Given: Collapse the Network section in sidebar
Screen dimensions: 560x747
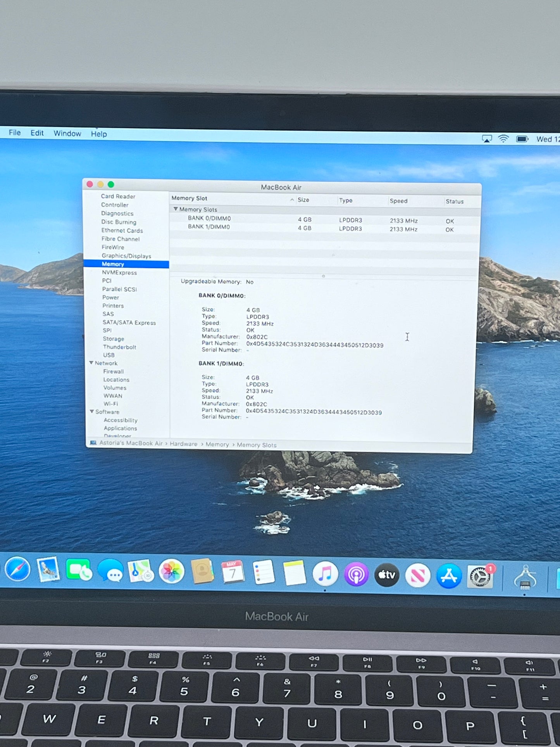Looking at the screenshot, I should 91,363.
